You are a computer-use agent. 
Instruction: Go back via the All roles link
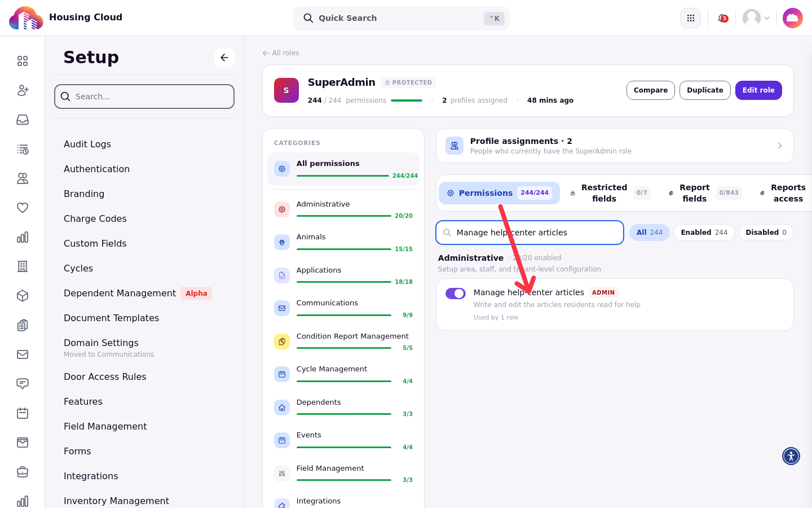[x=281, y=53]
